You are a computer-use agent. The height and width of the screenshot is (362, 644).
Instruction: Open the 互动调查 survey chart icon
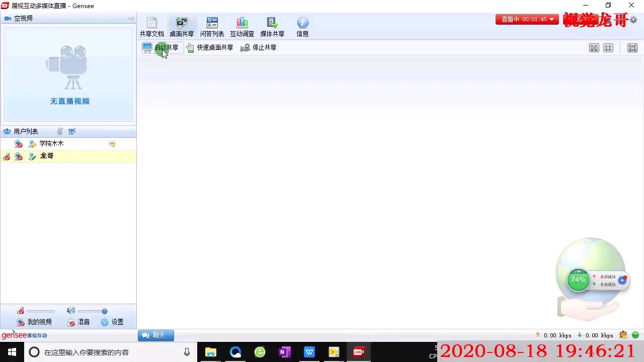pyautogui.click(x=242, y=27)
